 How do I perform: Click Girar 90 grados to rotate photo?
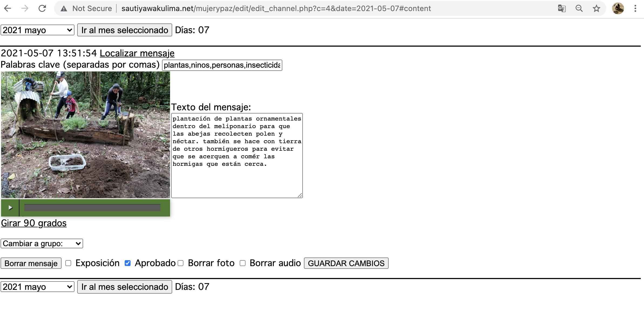point(33,223)
